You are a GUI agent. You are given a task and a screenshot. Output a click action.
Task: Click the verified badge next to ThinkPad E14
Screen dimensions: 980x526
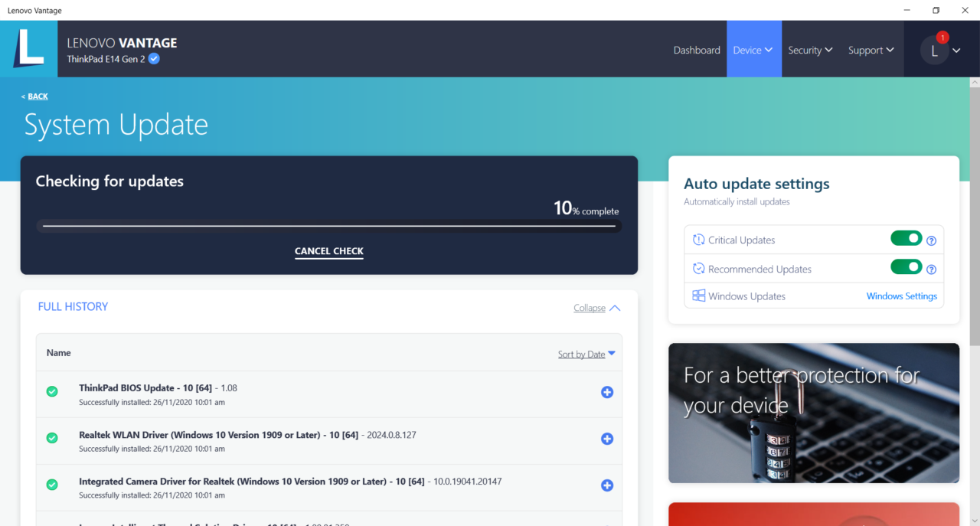(x=154, y=59)
